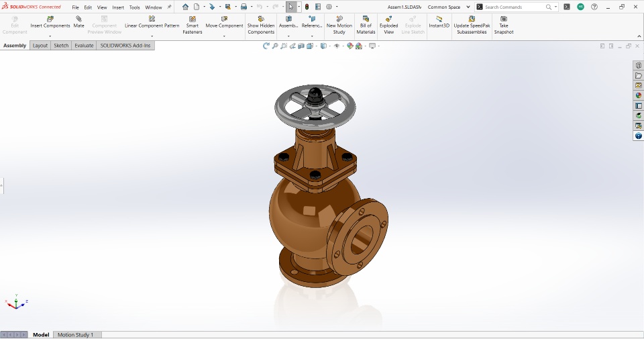The image size is (644, 339).
Task: Open the View menu
Action: pyautogui.click(x=102, y=7)
